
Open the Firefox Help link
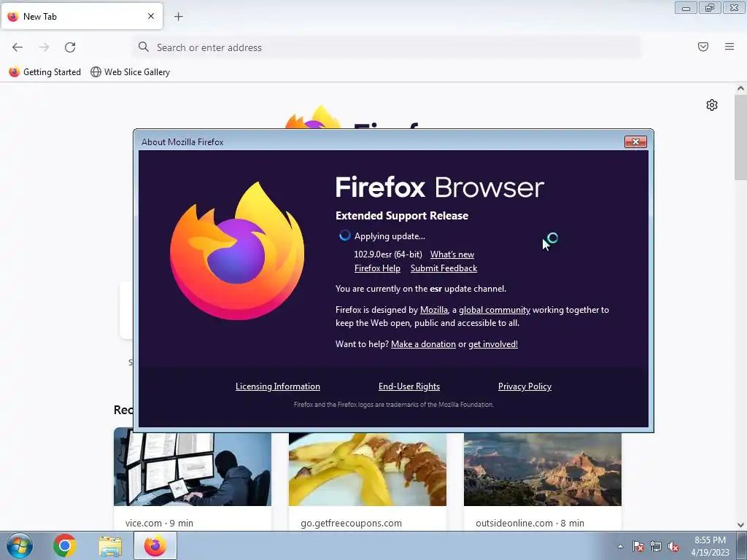(x=377, y=268)
